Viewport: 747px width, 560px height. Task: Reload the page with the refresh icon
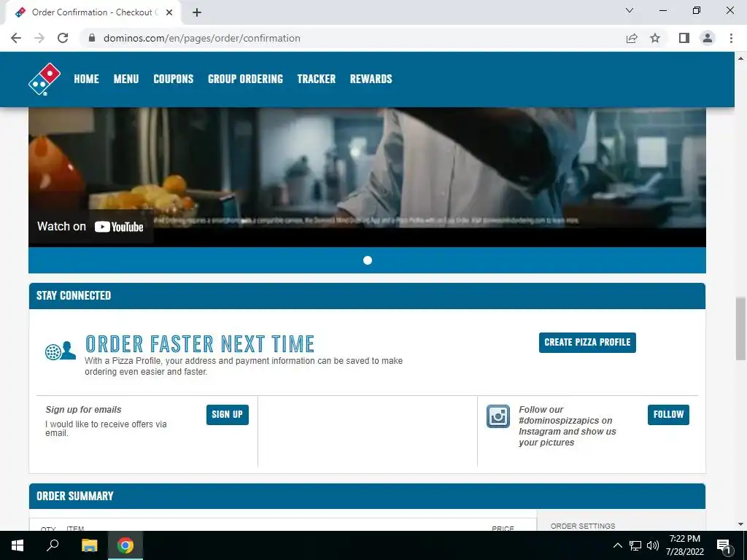[x=63, y=38]
